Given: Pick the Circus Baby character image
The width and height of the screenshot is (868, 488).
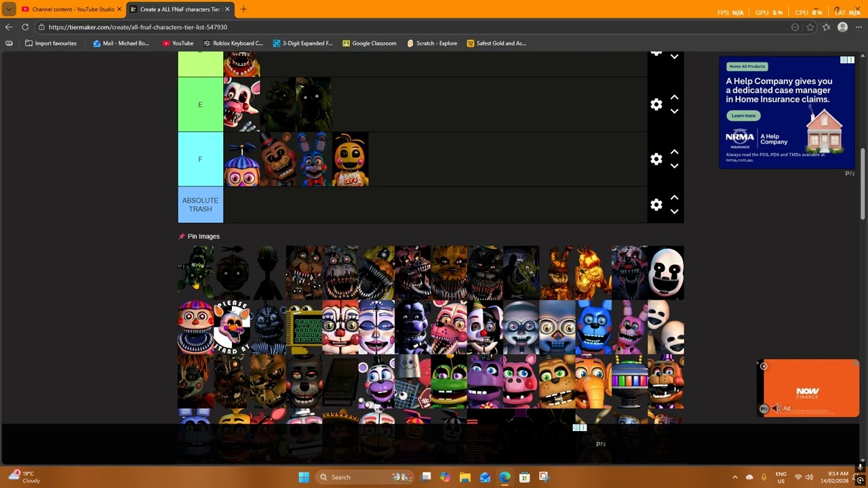Looking at the screenshot, I should point(340,327).
